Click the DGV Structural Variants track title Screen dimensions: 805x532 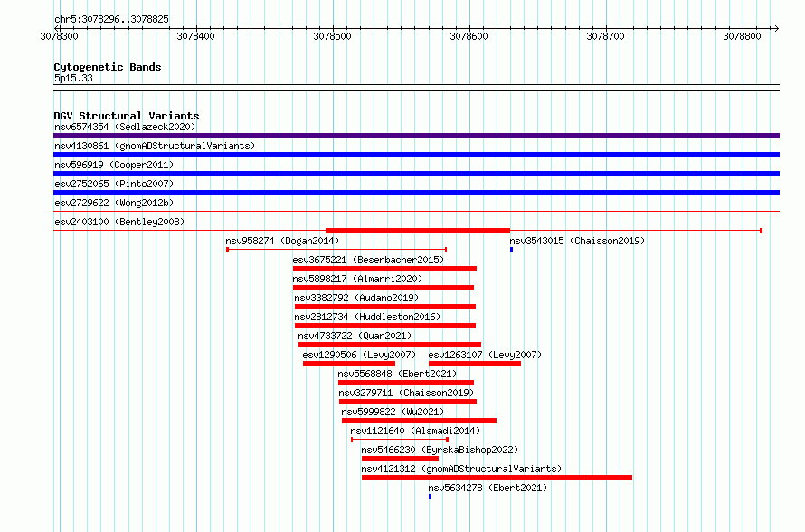[x=127, y=116]
